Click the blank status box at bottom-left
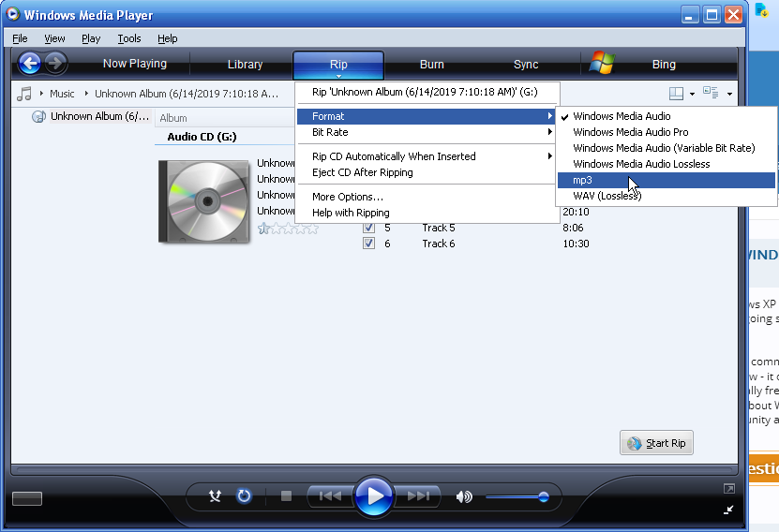Image resolution: width=779 pixels, height=532 pixels. coord(27,498)
